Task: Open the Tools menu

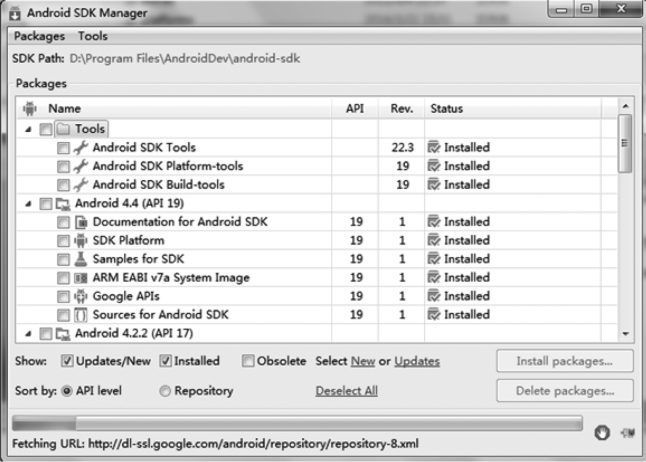Action: pos(93,36)
